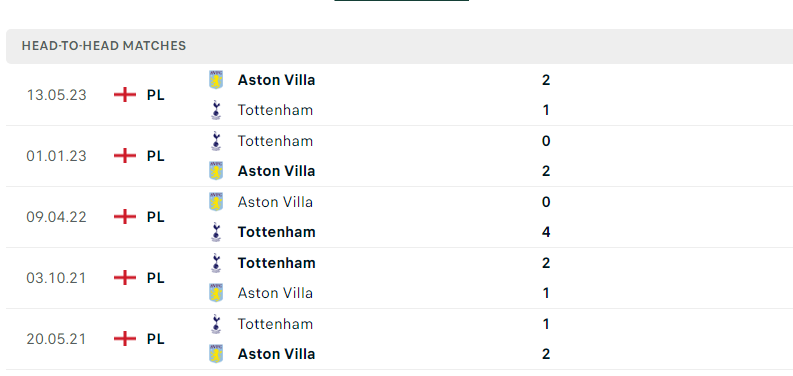Screen dimensions: 793x376
Task: Click Aston Villa crest in 13.05.23 match
Action: click(216, 80)
